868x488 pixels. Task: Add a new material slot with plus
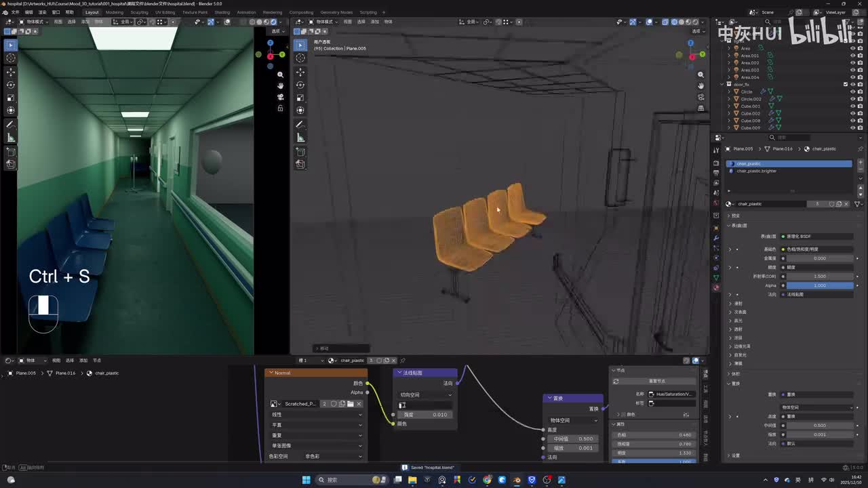[861, 163]
